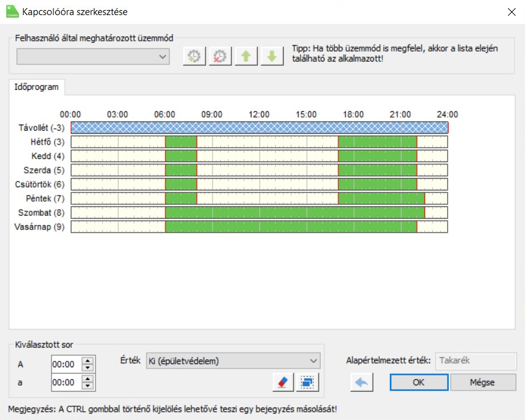Select Péntek morning green block
The height and width of the screenshot is (420, 525).
coord(181,198)
